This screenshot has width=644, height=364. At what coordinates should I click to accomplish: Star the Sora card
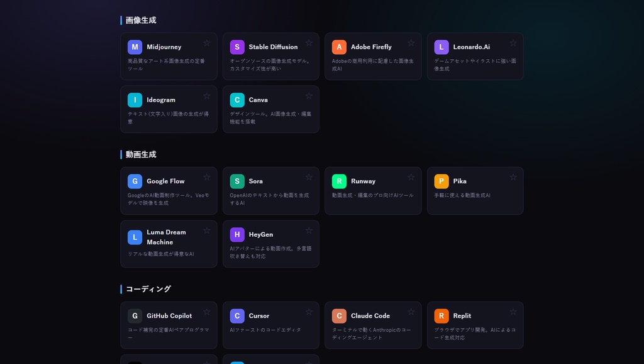309,177
